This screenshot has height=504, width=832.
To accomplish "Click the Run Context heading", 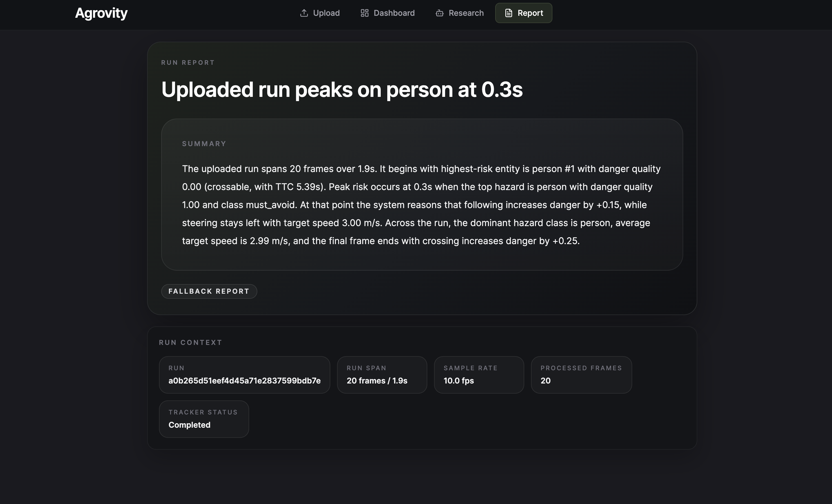I will click(191, 342).
